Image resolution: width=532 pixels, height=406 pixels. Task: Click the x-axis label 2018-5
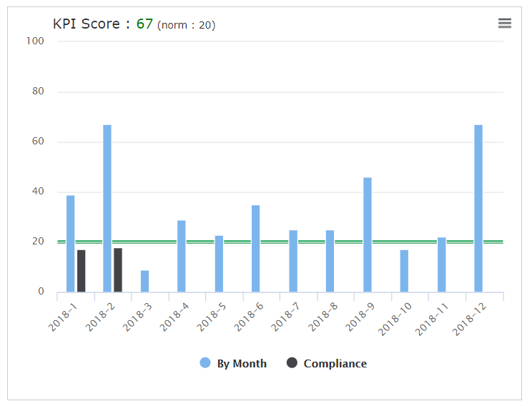(211, 317)
